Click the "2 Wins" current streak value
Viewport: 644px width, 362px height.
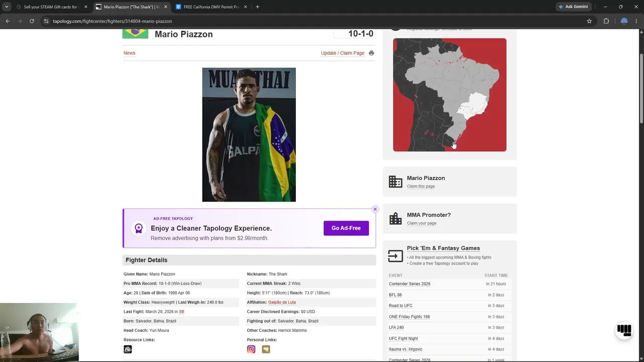coord(294,284)
